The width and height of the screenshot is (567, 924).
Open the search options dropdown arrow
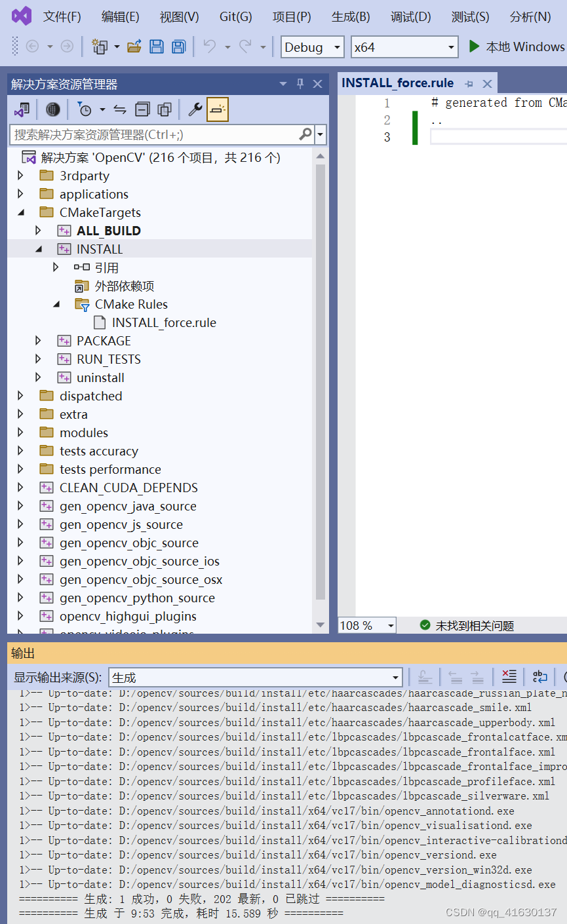(x=321, y=134)
